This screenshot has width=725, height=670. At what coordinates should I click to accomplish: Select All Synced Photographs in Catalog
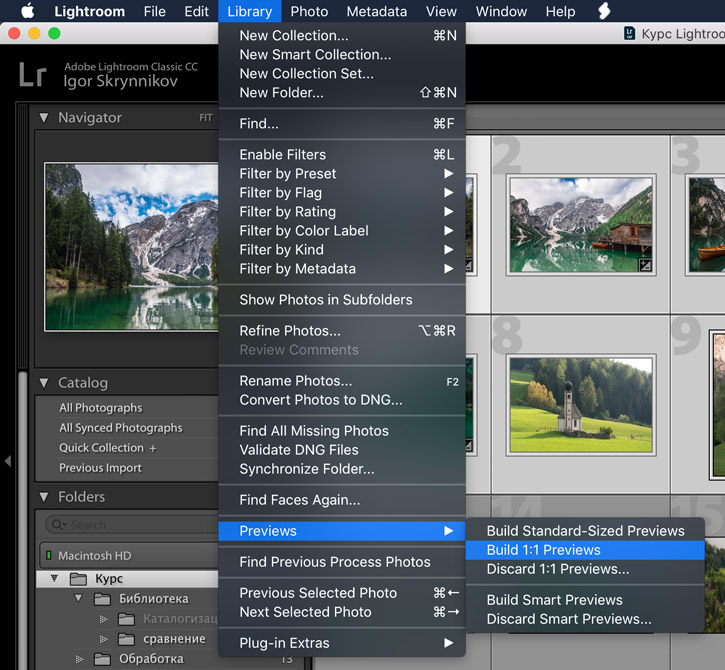tap(120, 428)
